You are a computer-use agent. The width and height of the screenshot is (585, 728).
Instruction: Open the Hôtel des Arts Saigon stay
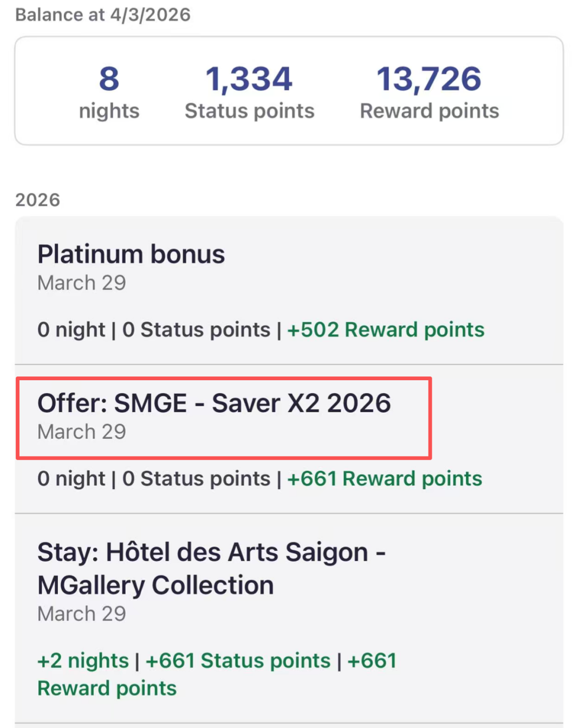[211, 552]
